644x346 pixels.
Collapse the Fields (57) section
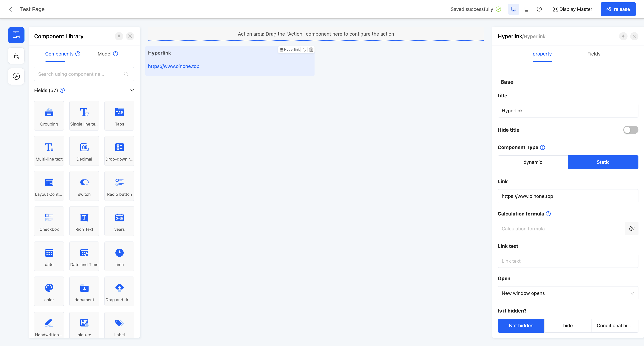[x=132, y=90]
